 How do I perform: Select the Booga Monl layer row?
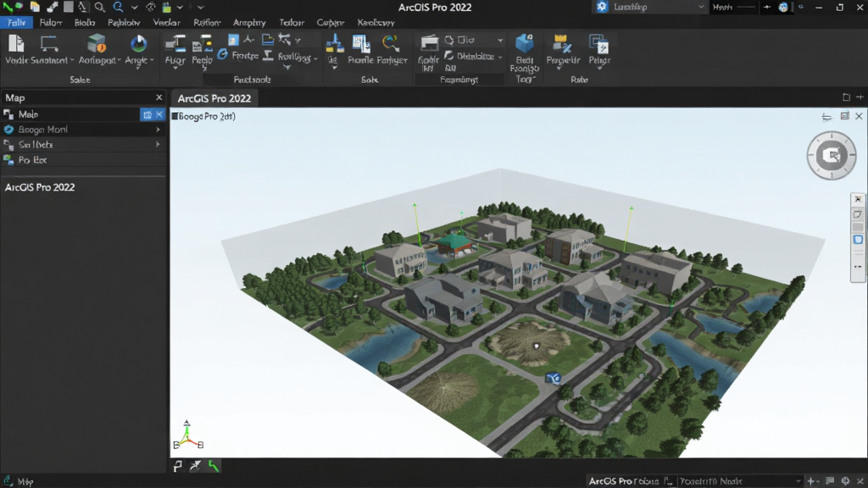83,130
